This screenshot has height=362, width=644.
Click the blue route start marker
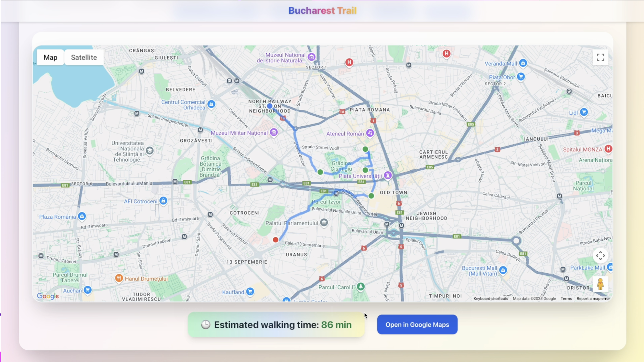270,106
